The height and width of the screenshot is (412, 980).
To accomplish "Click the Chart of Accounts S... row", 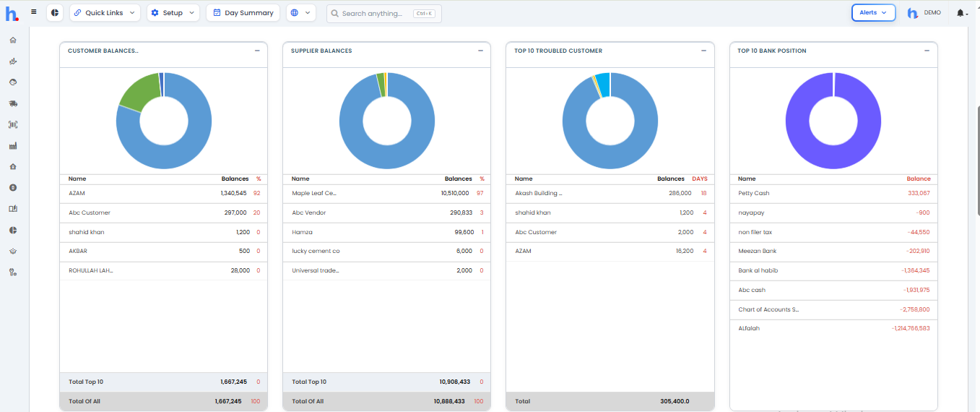I will coord(833,309).
